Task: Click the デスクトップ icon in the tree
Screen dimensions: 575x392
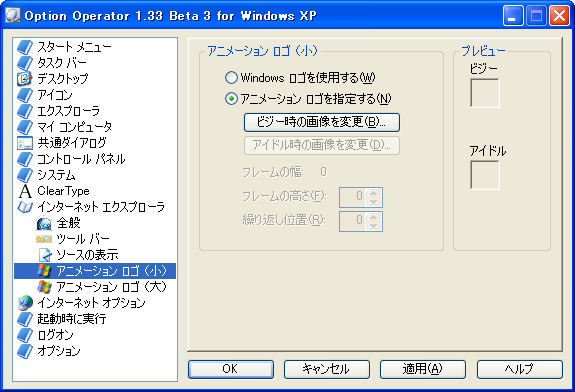Action: [x=25, y=78]
